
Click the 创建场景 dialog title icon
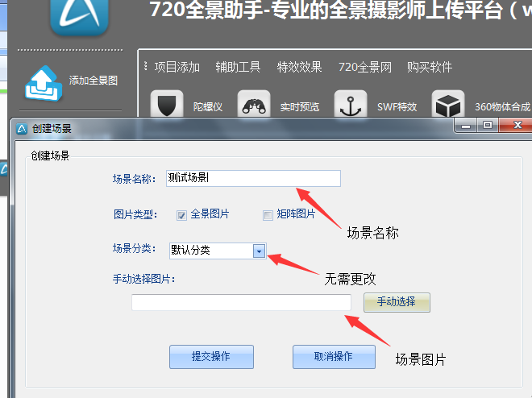tap(22, 129)
